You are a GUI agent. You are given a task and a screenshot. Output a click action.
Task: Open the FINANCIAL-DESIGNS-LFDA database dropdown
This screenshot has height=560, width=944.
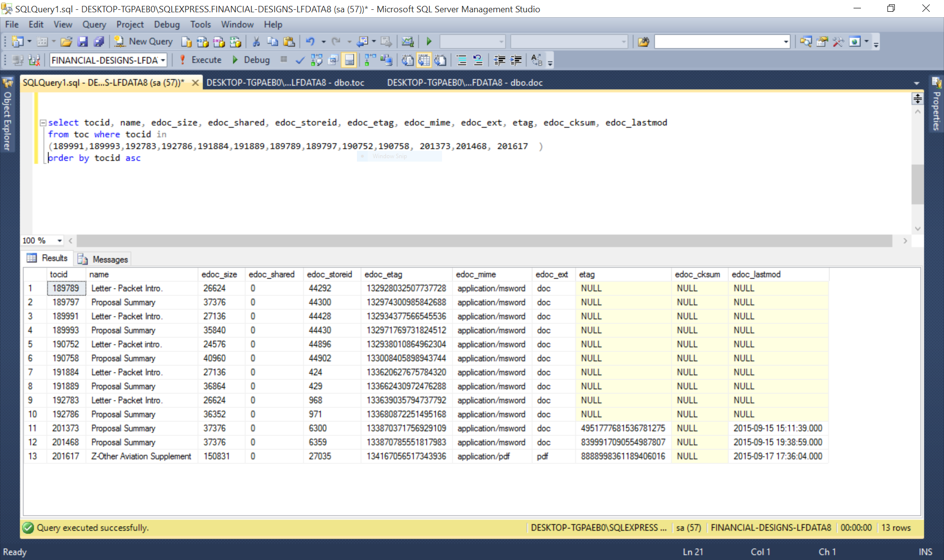coord(163,60)
